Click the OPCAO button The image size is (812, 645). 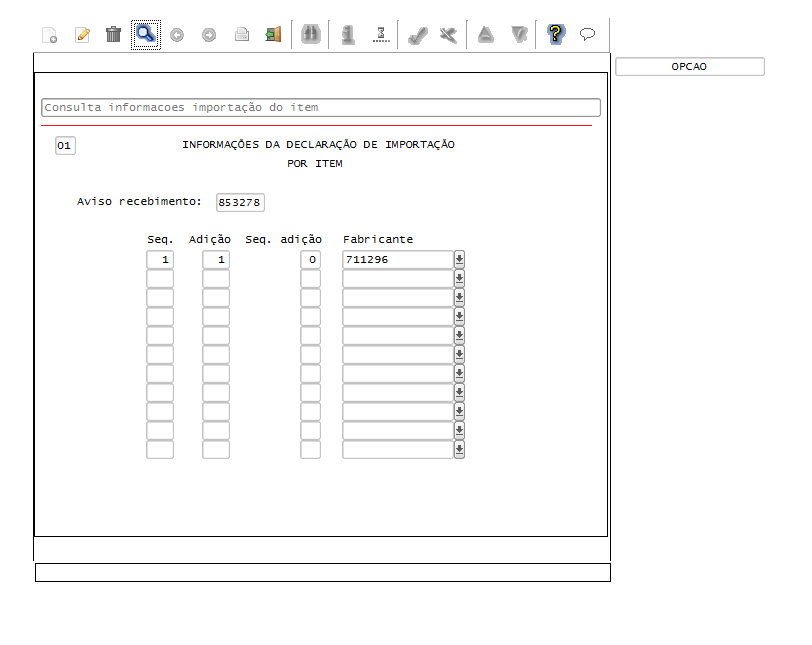click(x=690, y=67)
